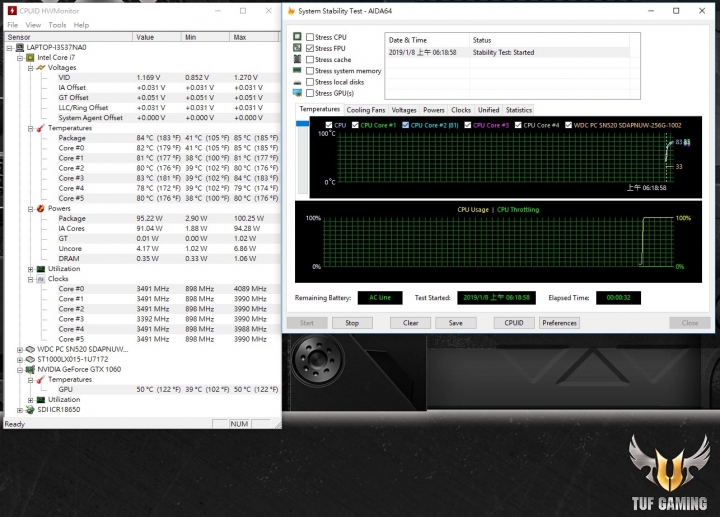Screen dimensions: 720x517
Task: Click the thermometer icon under GTX 1060
Action: point(41,379)
